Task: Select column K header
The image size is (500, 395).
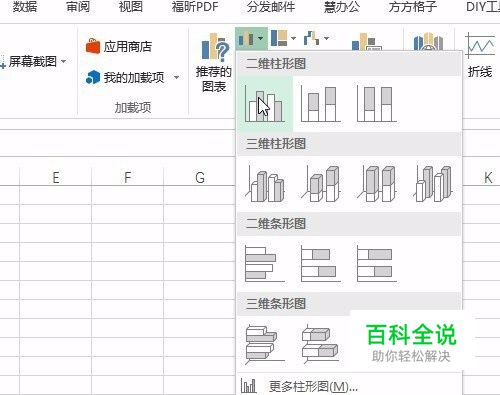Action: point(488,177)
